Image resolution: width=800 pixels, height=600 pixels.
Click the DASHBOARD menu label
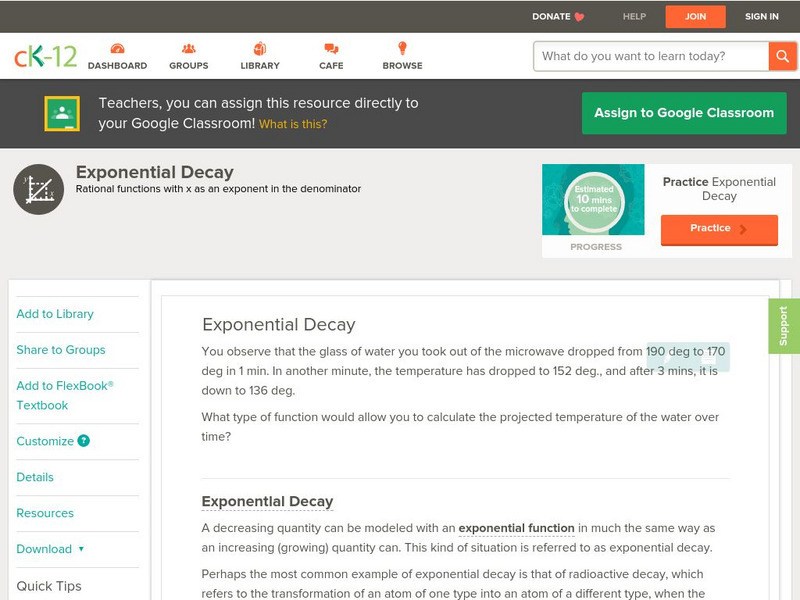click(x=117, y=66)
